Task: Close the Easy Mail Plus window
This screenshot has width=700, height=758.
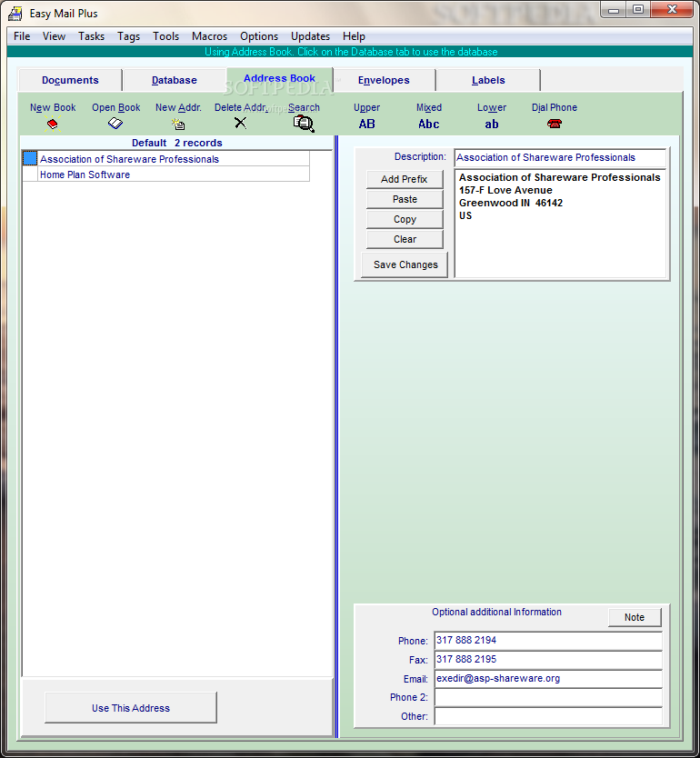Action: [x=672, y=10]
